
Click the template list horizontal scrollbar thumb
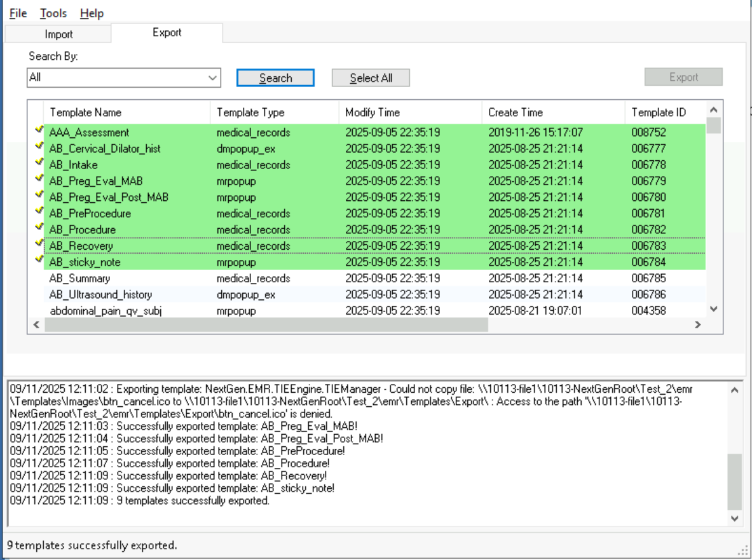tap(266, 325)
